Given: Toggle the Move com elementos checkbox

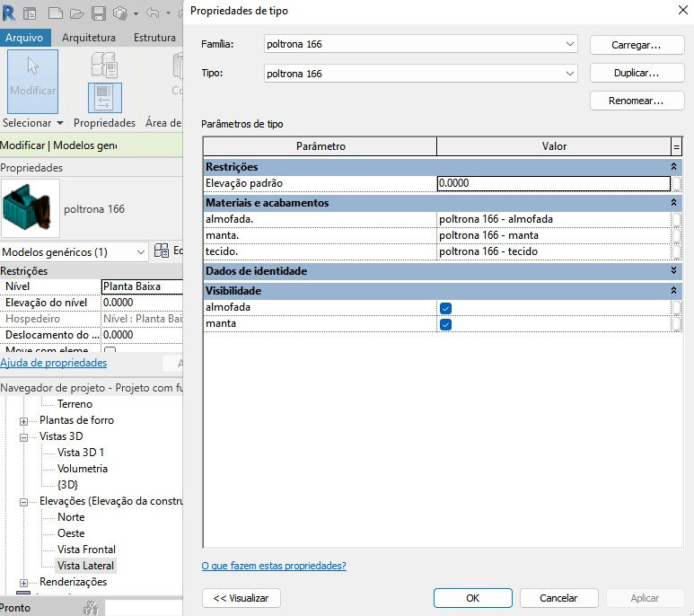Looking at the screenshot, I should coord(110,349).
